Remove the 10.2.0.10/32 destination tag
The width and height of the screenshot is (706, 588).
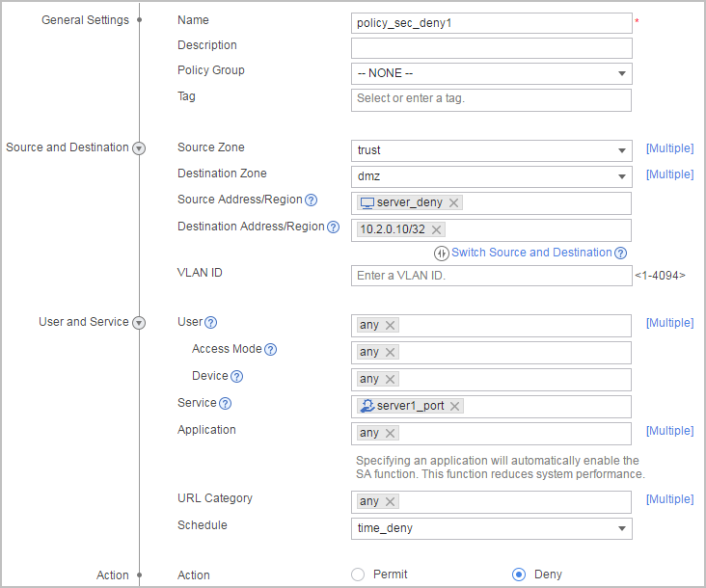[436, 229]
